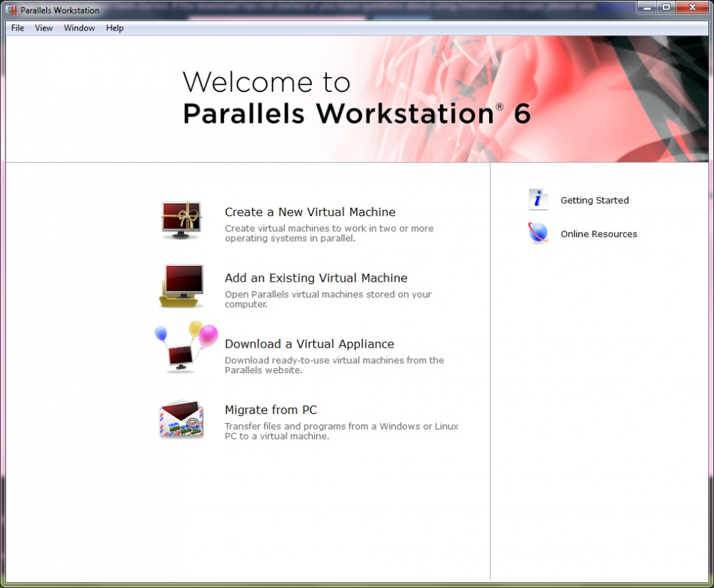Image resolution: width=714 pixels, height=588 pixels.
Task: Click text 'Open Parallels virtual machines stored on your'
Action: click(x=328, y=295)
